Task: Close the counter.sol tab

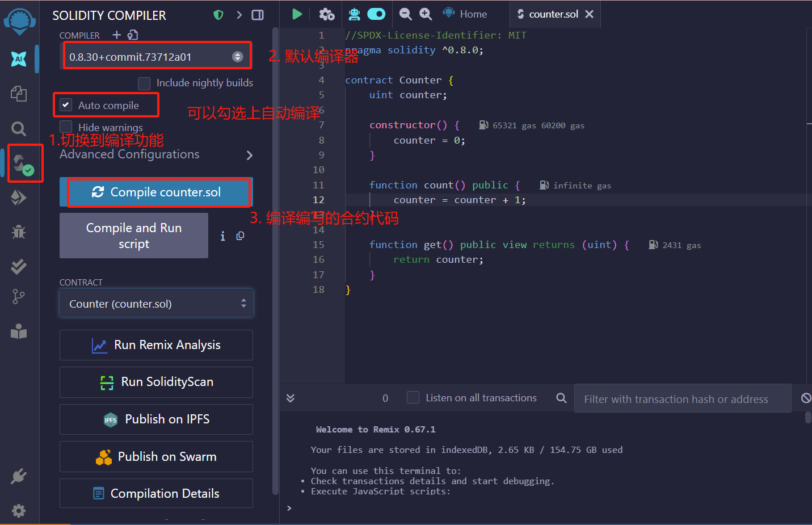Action: coord(590,14)
